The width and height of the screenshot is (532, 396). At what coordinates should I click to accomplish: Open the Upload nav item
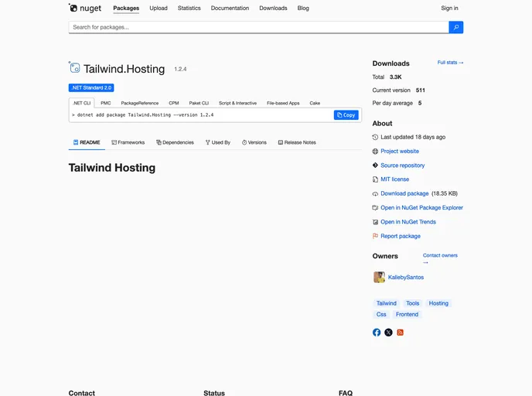(x=159, y=9)
